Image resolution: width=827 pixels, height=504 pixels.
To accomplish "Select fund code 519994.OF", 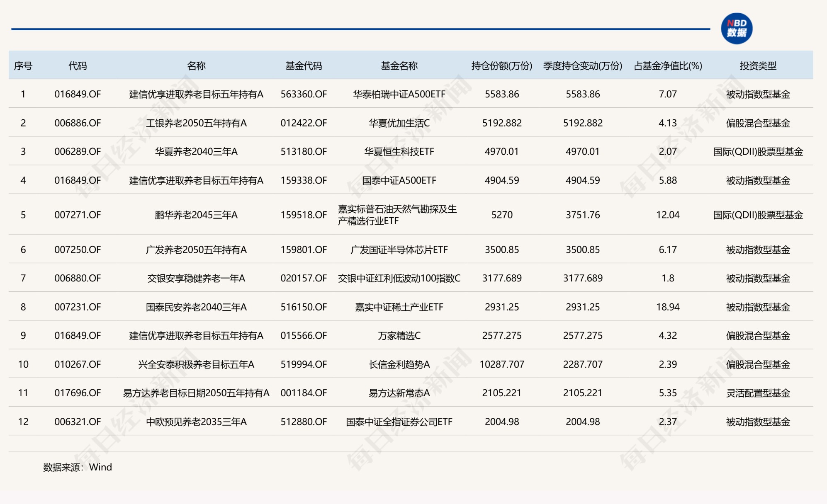I will pos(304,364).
